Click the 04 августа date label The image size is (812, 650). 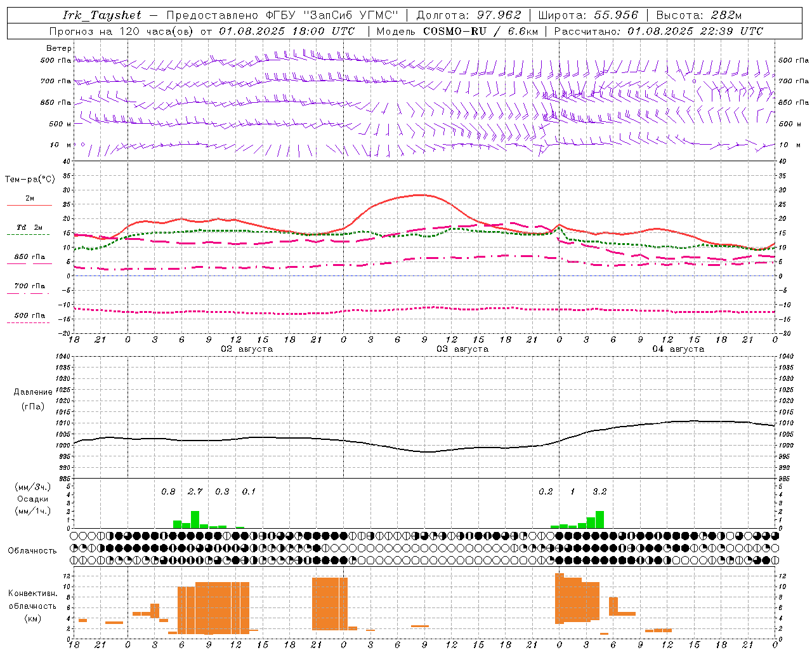[678, 349]
